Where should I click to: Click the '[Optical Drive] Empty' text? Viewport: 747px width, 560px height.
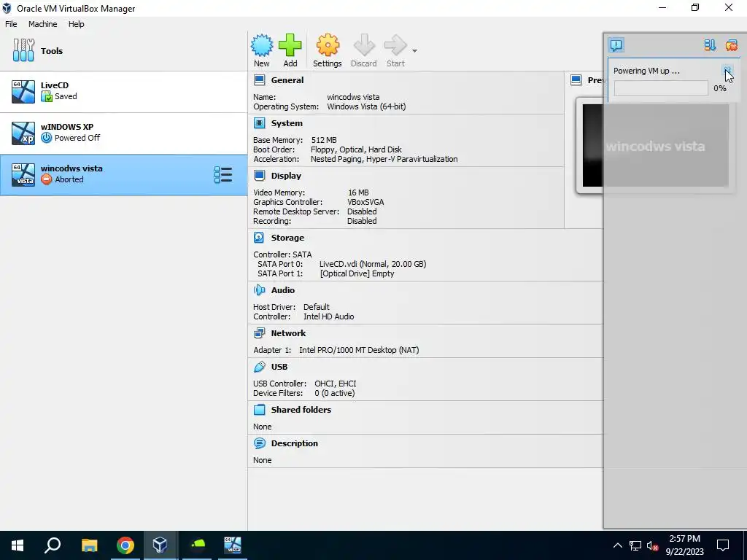pyautogui.click(x=357, y=273)
